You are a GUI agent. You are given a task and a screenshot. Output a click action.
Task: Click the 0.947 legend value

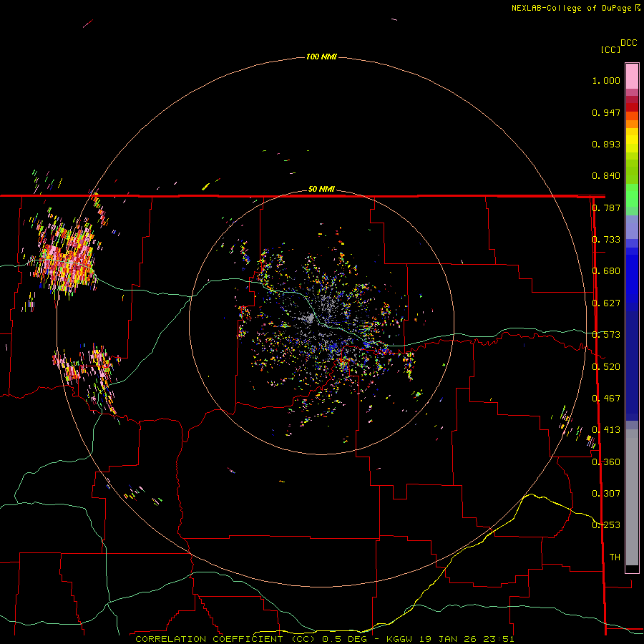pyautogui.click(x=606, y=112)
